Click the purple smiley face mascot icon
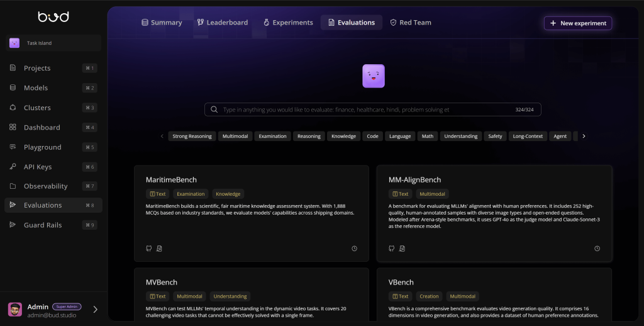This screenshot has height=326, width=644. pyautogui.click(x=373, y=76)
